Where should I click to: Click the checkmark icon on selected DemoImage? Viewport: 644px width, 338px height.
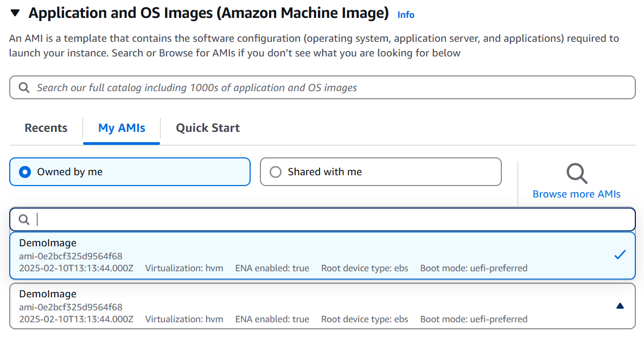620,254
